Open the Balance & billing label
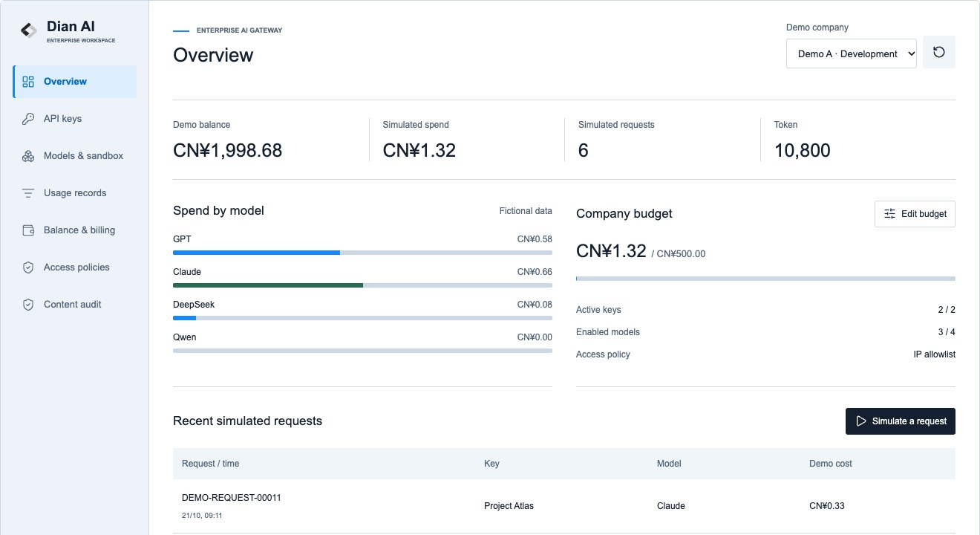The image size is (980, 535). [79, 230]
